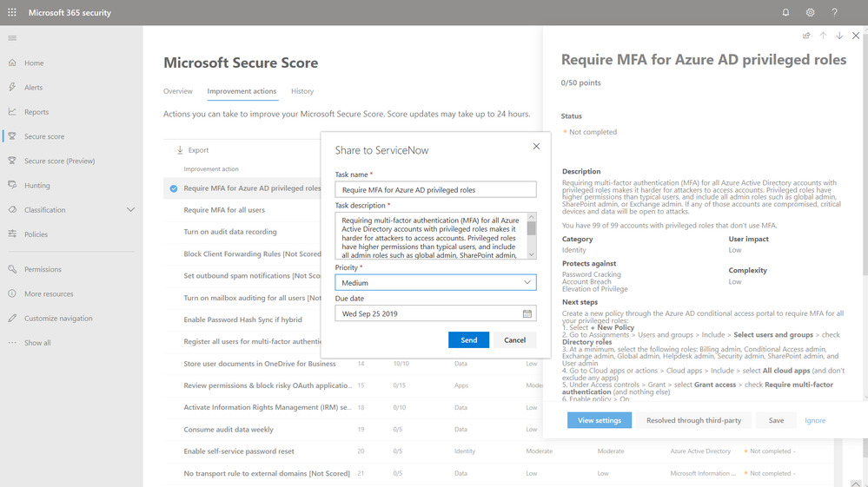Image resolution: width=868 pixels, height=487 pixels.
Task: Click the task description scrollbar down arrow
Action: click(532, 255)
